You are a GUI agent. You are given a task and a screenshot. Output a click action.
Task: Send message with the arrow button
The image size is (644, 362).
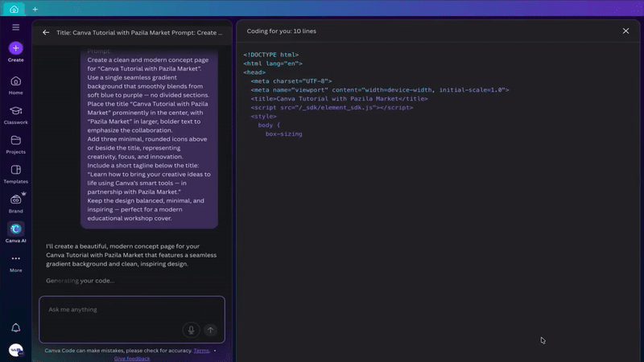coord(210,330)
